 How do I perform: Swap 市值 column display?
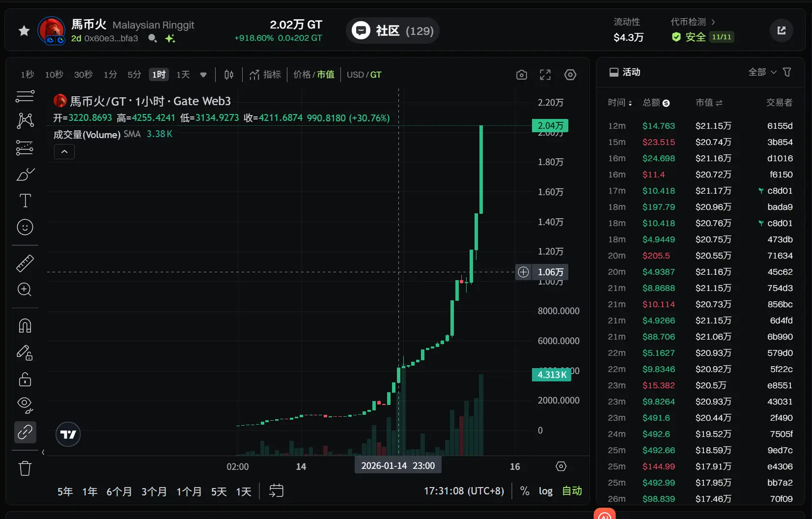[x=719, y=103]
